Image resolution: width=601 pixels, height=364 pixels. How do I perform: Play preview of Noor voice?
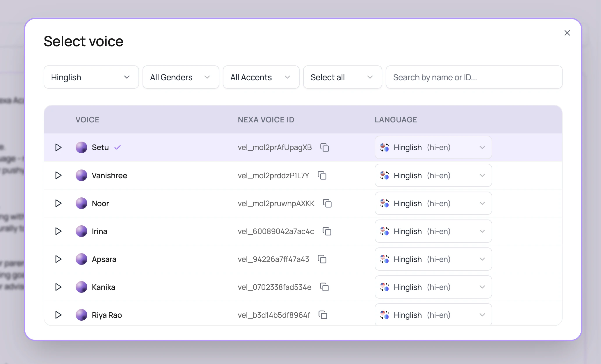[x=58, y=203]
